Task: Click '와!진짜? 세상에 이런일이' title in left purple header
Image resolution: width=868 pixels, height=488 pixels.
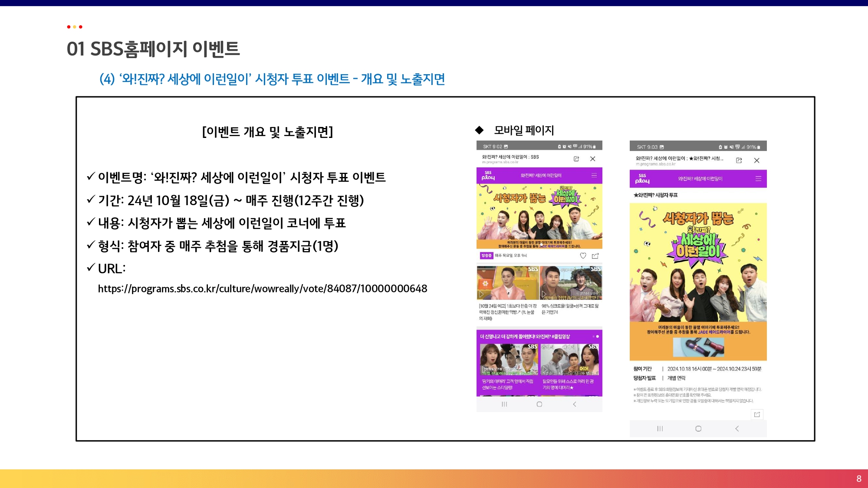Action: coord(541,176)
